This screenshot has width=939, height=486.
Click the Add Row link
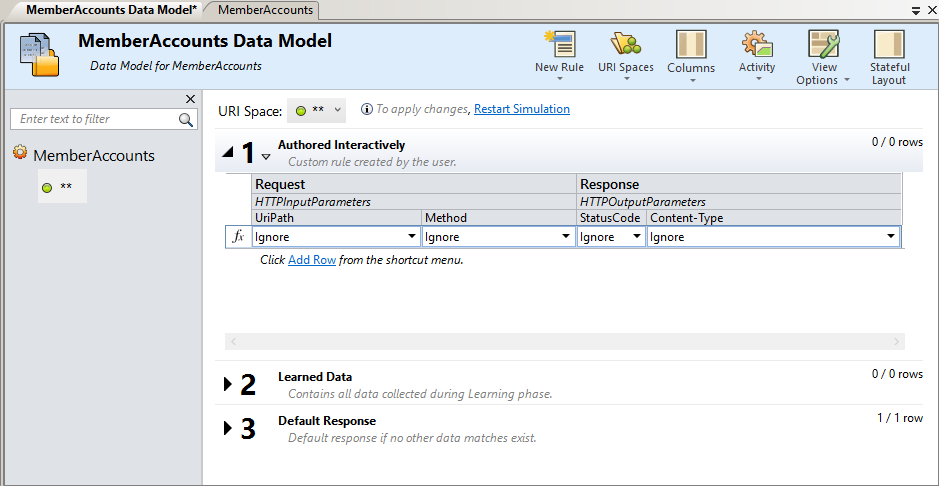[311, 260]
